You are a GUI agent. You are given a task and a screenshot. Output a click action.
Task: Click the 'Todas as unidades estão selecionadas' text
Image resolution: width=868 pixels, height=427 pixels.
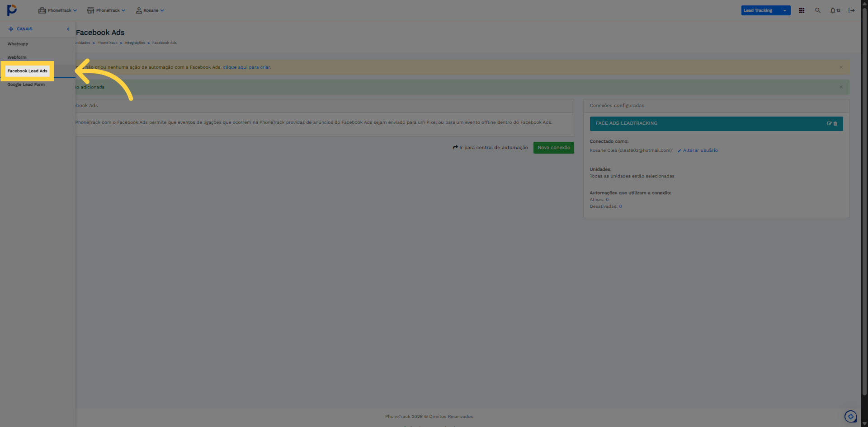(x=632, y=176)
